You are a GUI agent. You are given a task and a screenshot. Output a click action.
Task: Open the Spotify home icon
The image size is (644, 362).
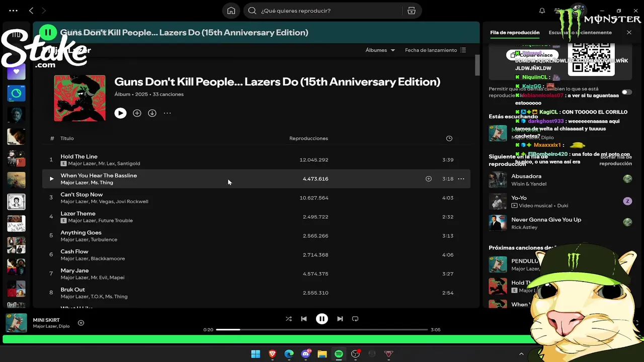coord(231,11)
